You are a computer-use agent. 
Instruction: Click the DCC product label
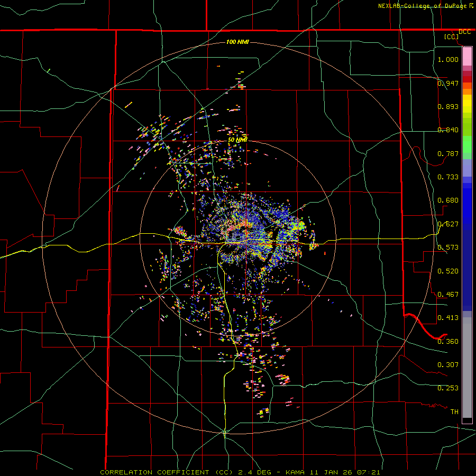[x=464, y=32]
